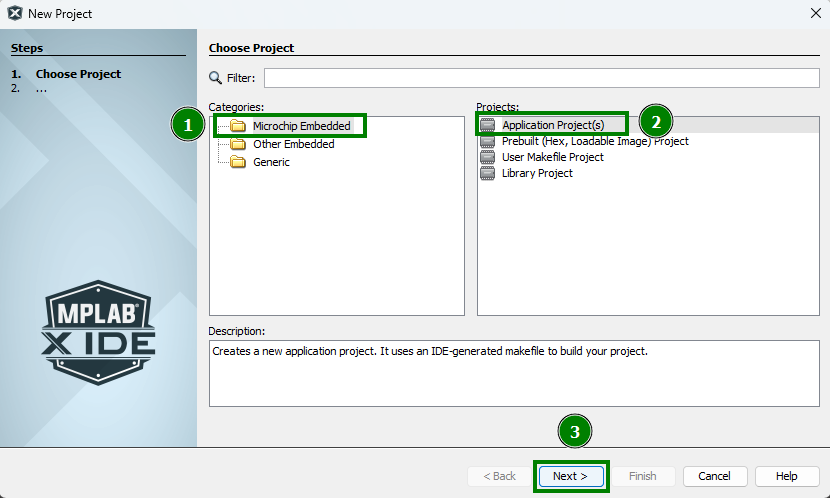
Task: Focus the Filter text field
Action: point(542,78)
